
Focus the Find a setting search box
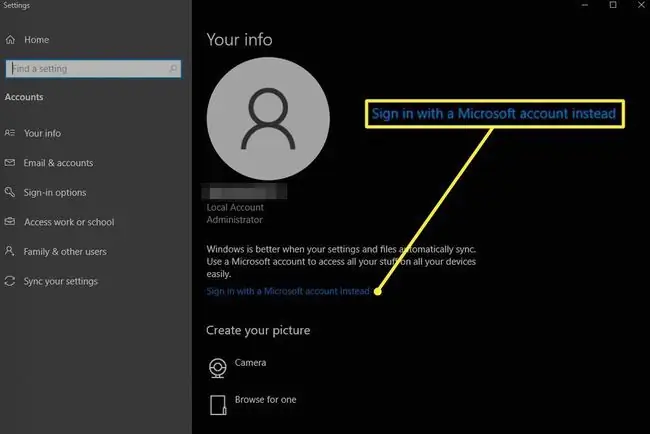coord(93,68)
